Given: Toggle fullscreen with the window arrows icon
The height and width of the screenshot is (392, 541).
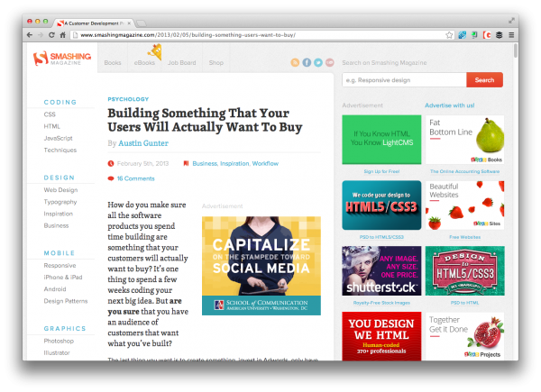Looking at the screenshot, I should pyautogui.click(x=511, y=21).
